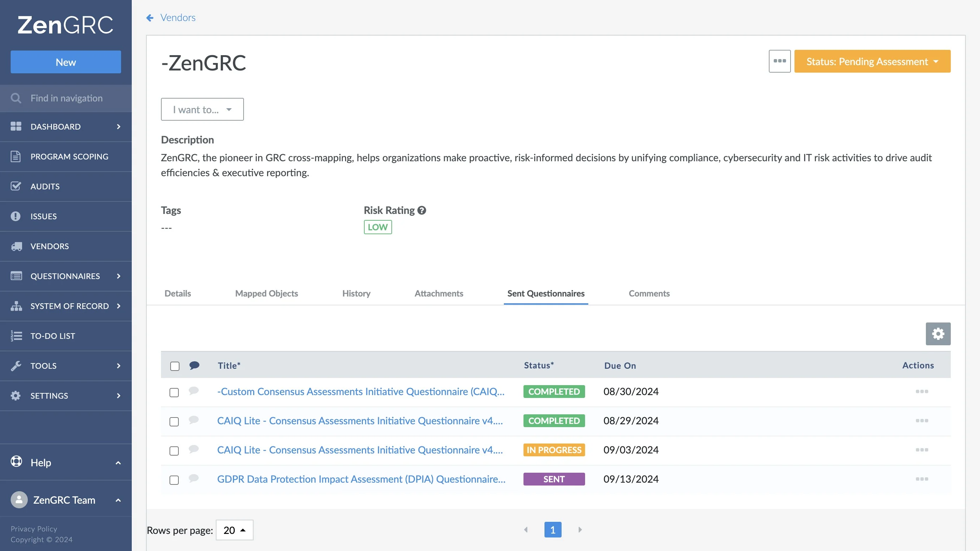Click comment bubble in 09/03/2024 In Progress row
This screenshot has height=551, width=980.
[194, 449]
